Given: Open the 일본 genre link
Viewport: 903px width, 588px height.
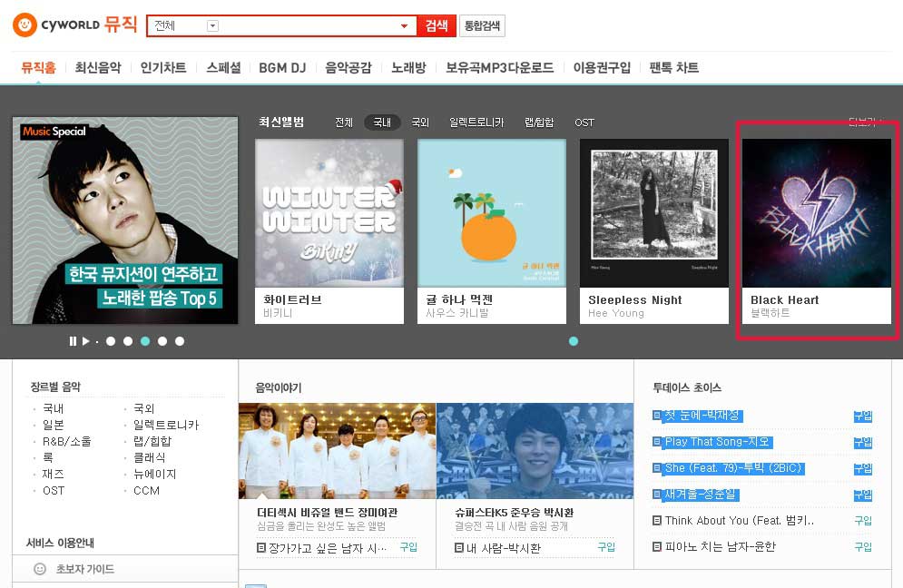Looking at the screenshot, I should click(53, 425).
